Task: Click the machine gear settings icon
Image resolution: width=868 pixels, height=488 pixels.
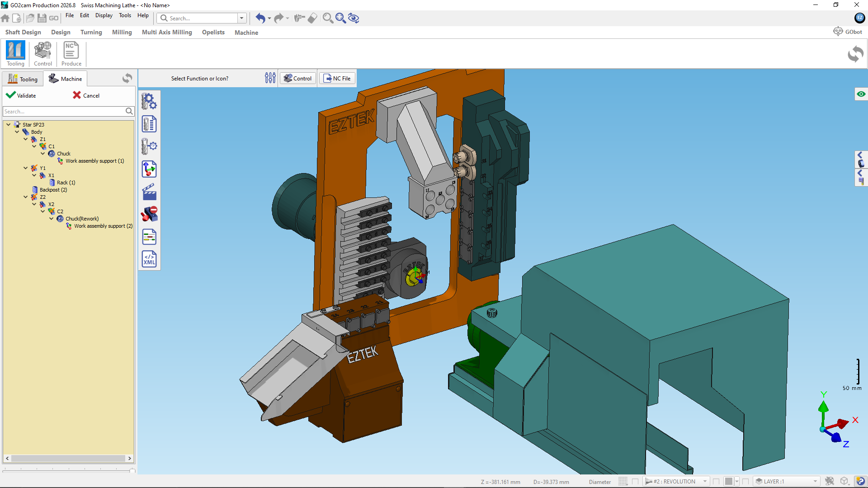Action: pyautogui.click(x=149, y=101)
